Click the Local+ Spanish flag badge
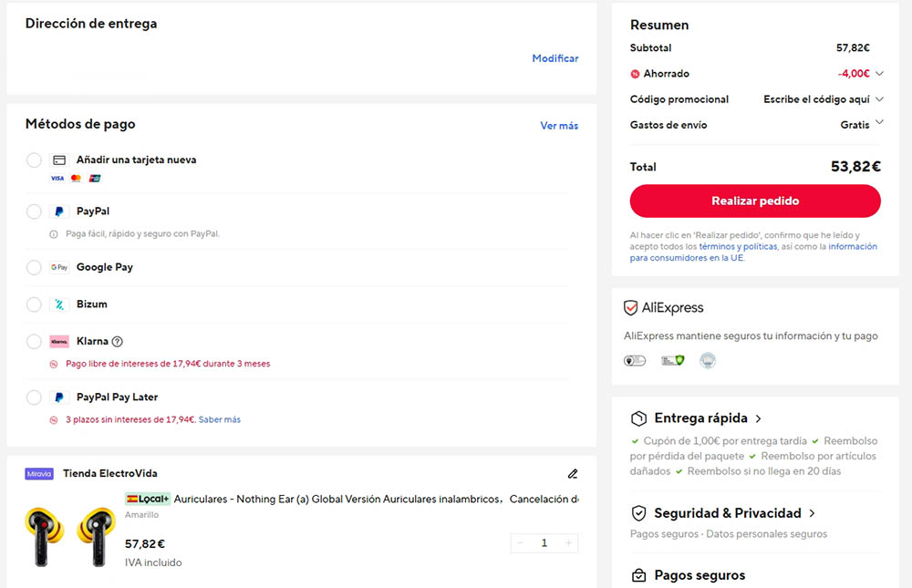The height and width of the screenshot is (588, 912). click(147, 499)
